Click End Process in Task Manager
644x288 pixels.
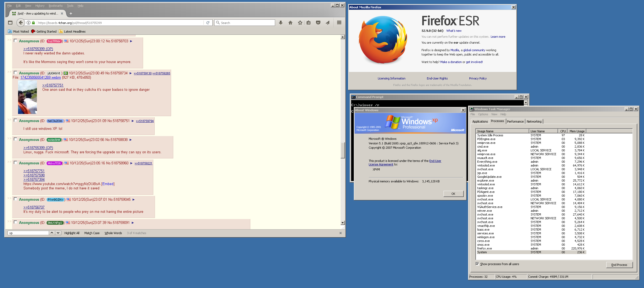pyautogui.click(x=619, y=265)
